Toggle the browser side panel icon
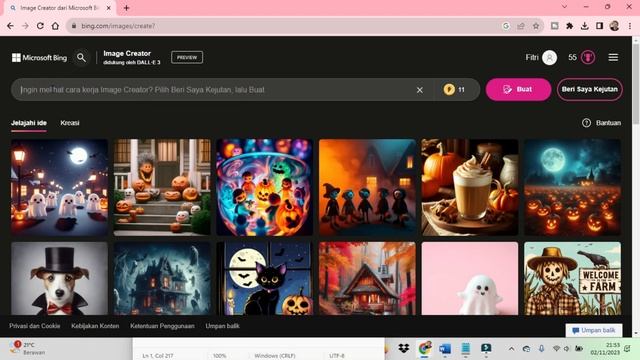Viewport: 640px width, 360px height. point(599,26)
